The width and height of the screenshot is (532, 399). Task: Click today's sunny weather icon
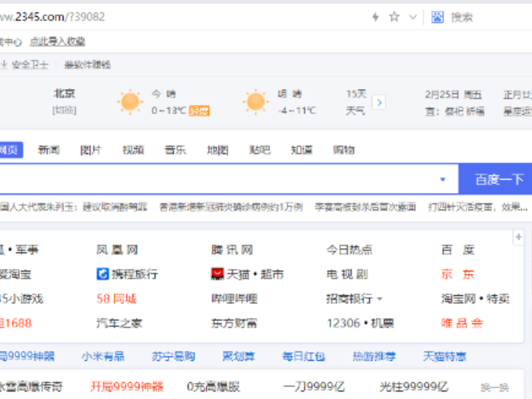click(130, 102)
